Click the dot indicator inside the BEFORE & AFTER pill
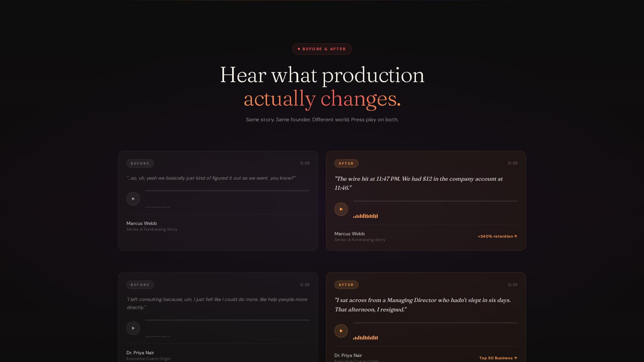Viewport: 644px width, 362px height. click(x=299, y=49)
